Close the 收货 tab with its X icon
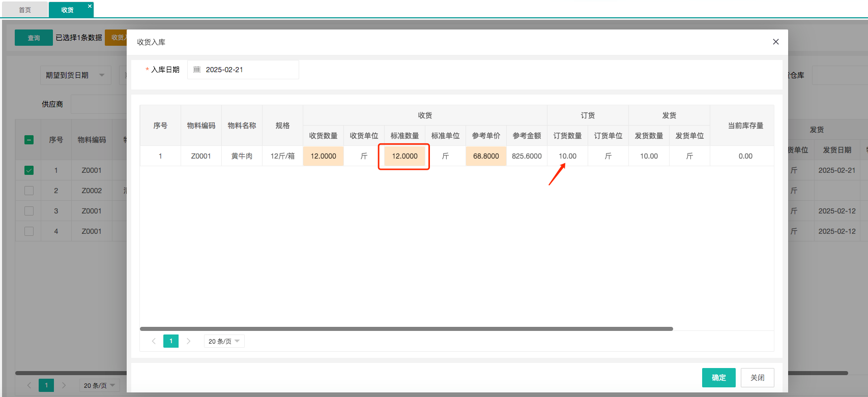 pos(90,6)
